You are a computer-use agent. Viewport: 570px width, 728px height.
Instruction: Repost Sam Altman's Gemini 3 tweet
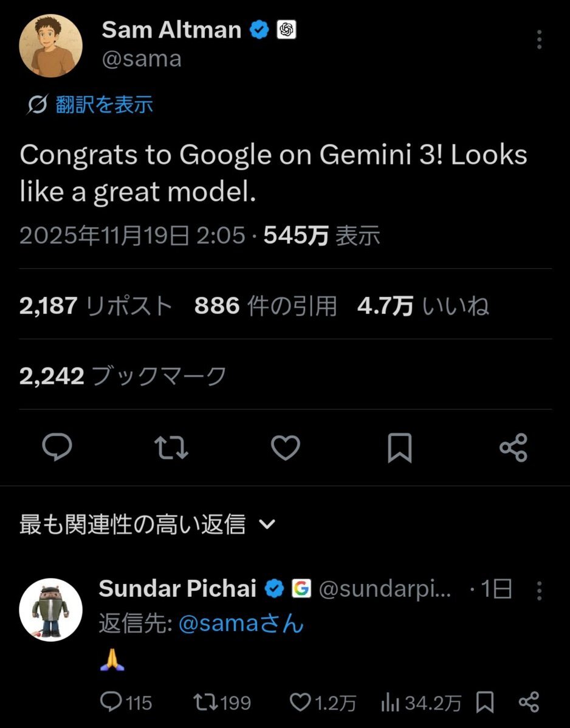(x=172, y=448)
